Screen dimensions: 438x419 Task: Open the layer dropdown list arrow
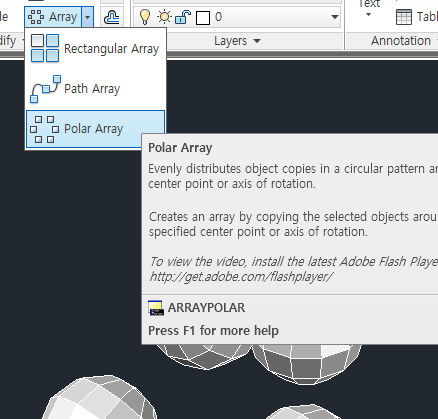335,17
